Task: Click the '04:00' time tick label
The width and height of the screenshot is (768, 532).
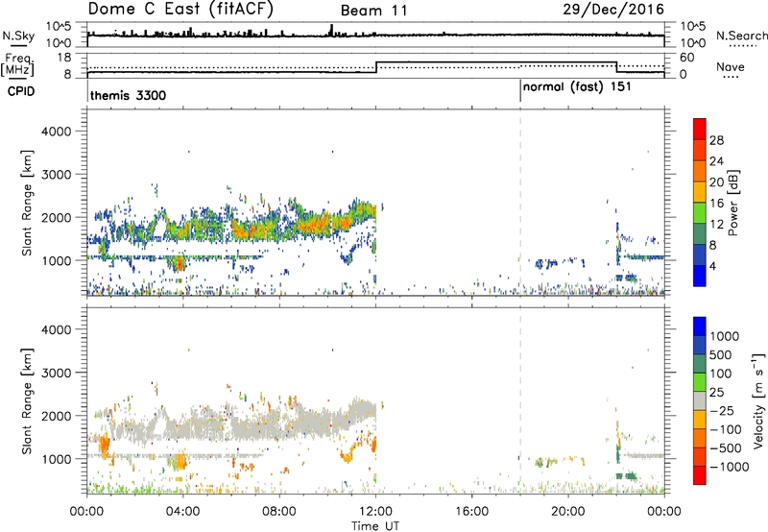Action: 182,512
